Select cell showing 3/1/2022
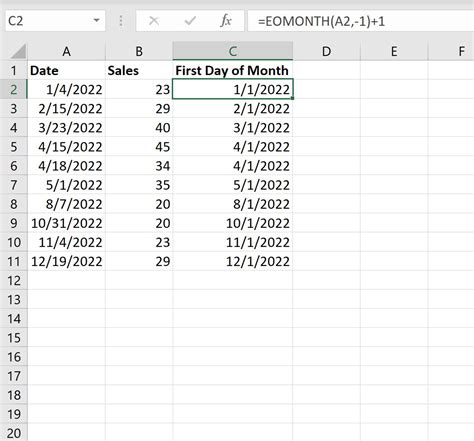This screenshot has width=474, height=441. pyautogui.click(x=233, y=128)
